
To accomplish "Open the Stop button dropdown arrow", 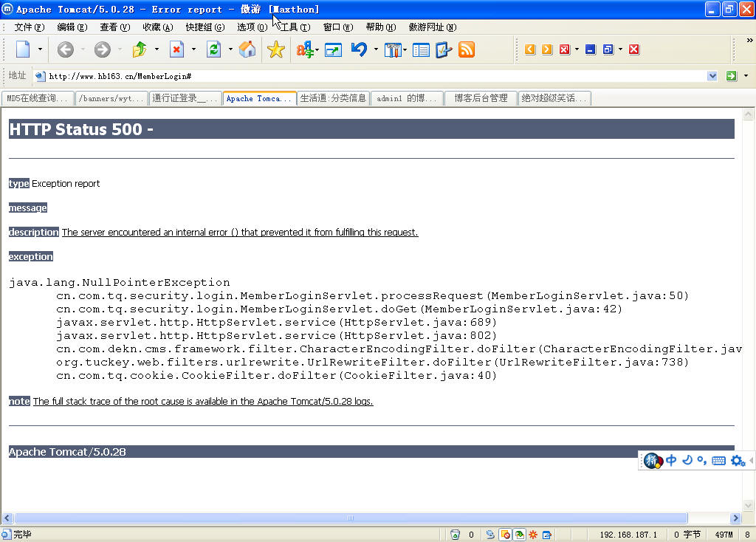I will 193,49.
